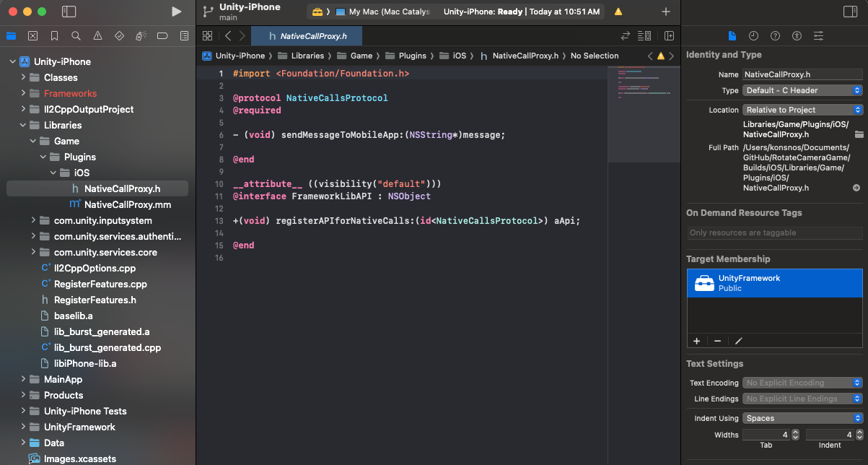Screen dimensions: 868x465
Task: Edit target membership pencil button
Action: pos(739,341)
